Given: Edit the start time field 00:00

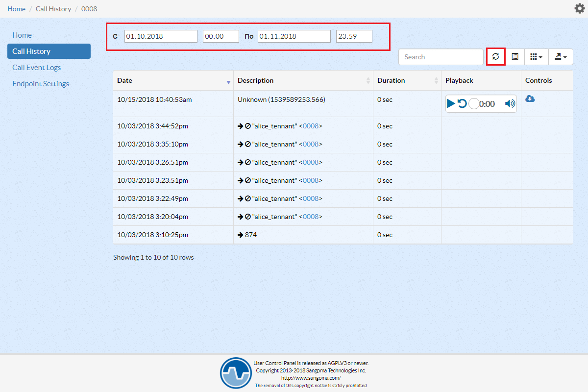Looking at the screenshot, I should pos(221,36).
